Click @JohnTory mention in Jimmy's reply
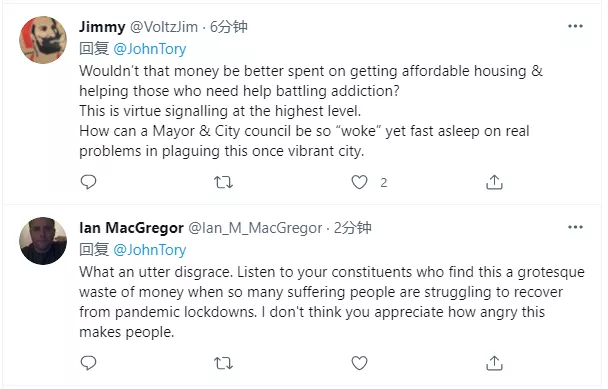 tap(150, 49)
